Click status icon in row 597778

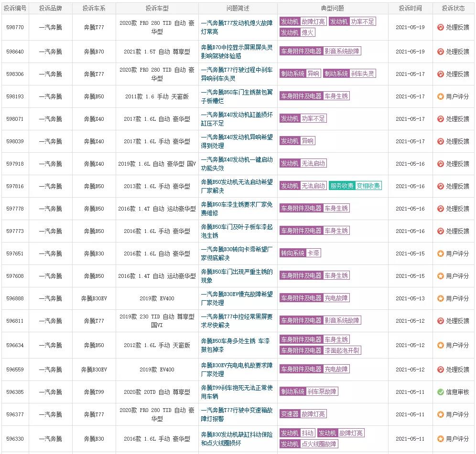tap(440, 209)
